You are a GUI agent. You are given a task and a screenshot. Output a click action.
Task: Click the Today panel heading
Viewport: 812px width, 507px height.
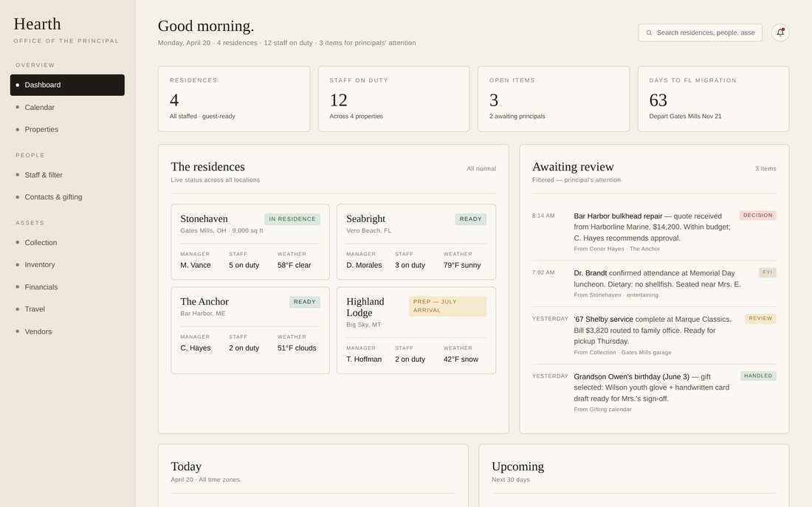click(186, 466)
